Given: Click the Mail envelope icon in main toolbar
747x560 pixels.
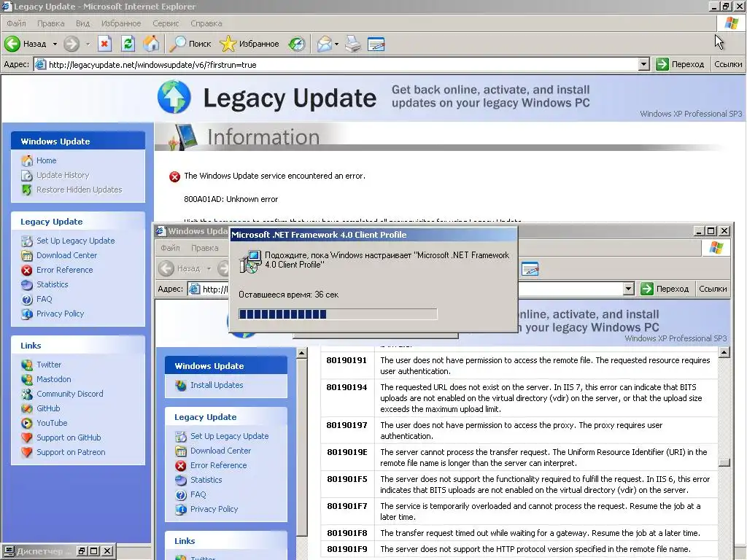Looking at the screenshot, I should [324, 44].
